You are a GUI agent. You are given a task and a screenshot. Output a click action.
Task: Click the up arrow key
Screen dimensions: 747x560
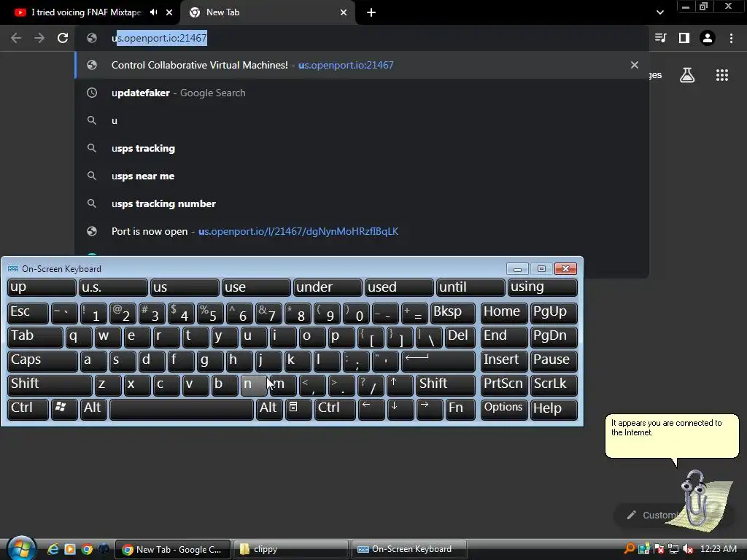tap(400, 385)
